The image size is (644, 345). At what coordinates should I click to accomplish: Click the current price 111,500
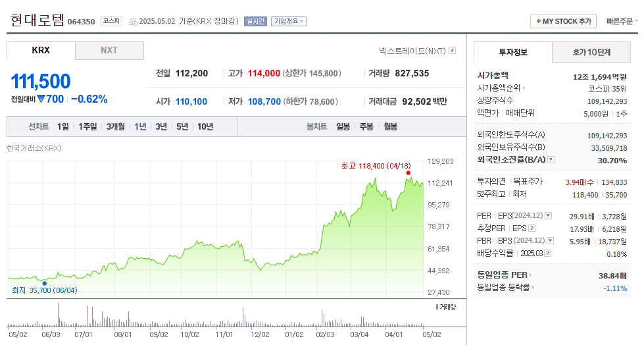click(x=41, y=81)
